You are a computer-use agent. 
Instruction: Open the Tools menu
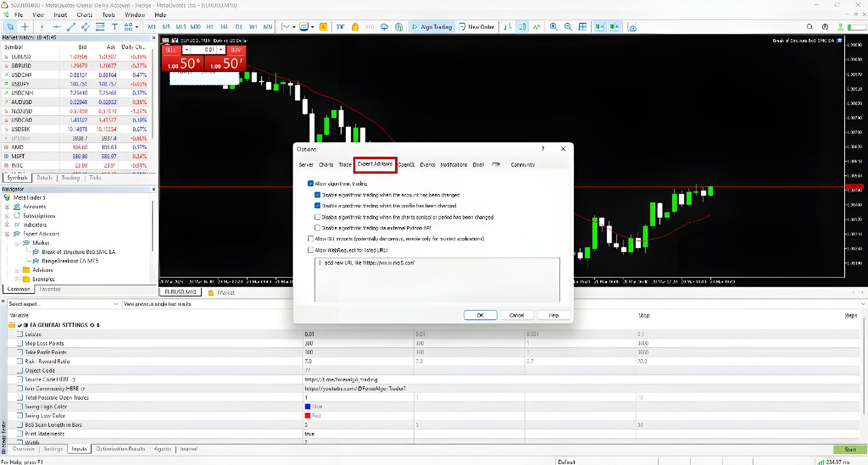108,15
